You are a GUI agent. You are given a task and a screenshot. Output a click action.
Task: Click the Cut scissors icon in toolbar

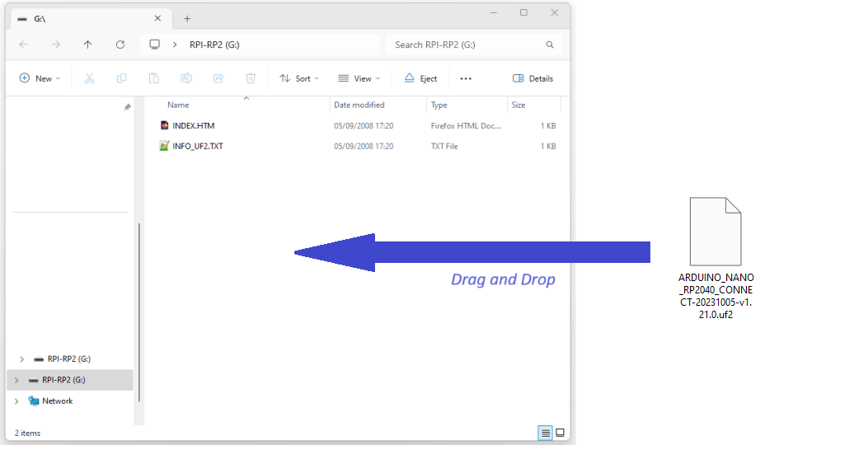(89, 78)
